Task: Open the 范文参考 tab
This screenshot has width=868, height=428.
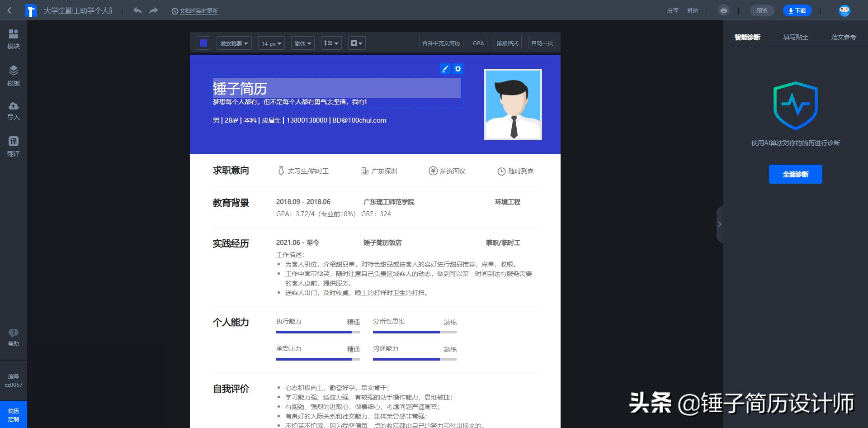Action: coord(844,37)
